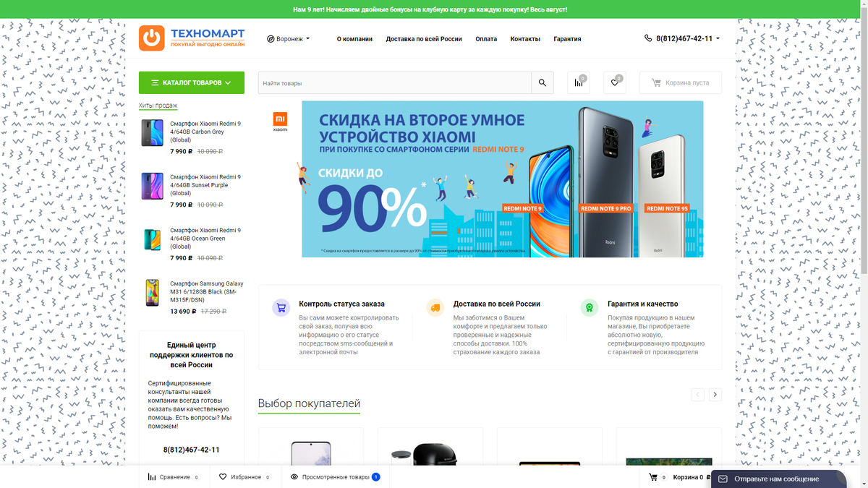Screen dimensions: 868x488
Task: Click the Отправьте нам сообщение chat button
Action: coord(778,479)
